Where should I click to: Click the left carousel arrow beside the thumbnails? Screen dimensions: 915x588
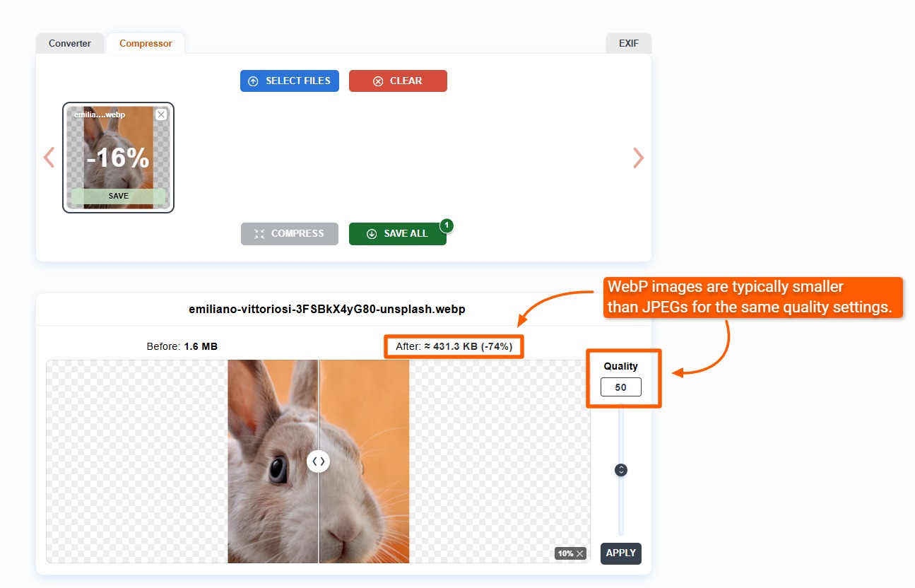pos(48,158)
